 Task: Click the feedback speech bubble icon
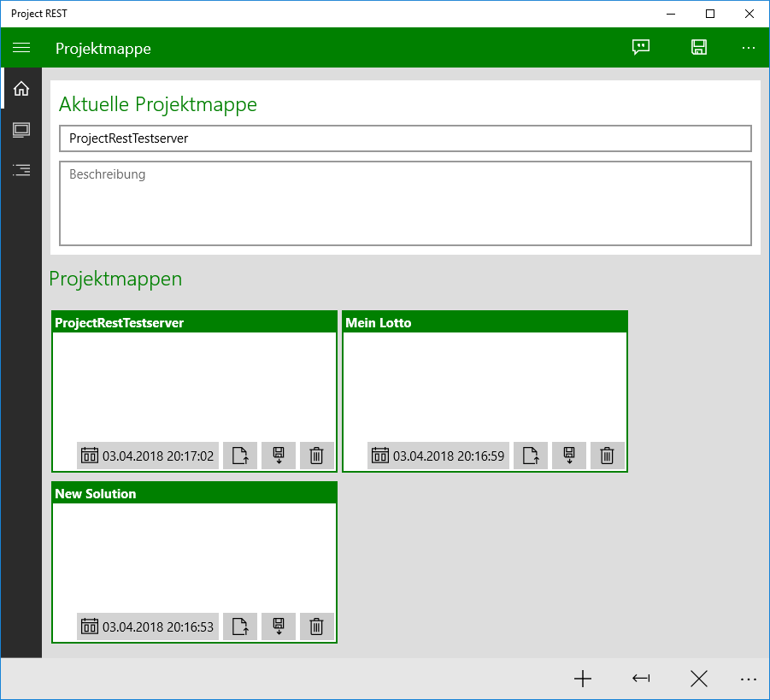pos(641,47)
